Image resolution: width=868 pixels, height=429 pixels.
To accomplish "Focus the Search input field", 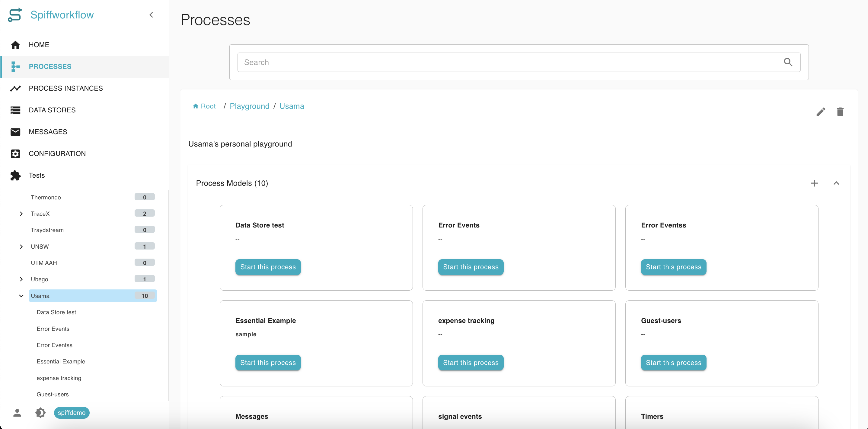I will point(519,62).
